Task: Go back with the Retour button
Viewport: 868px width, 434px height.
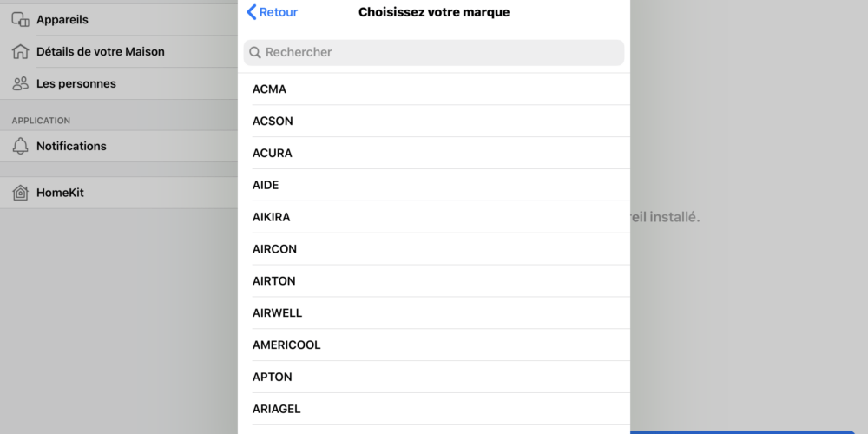Action: click(272, 12)
